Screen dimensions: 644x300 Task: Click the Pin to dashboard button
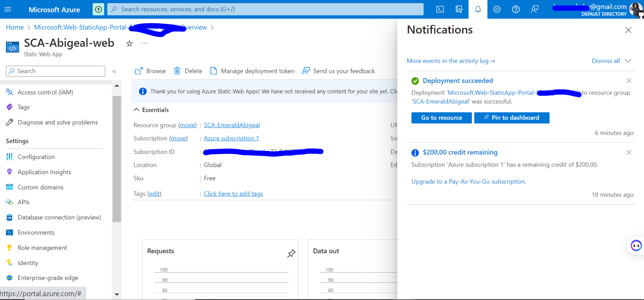coord(511,118)
